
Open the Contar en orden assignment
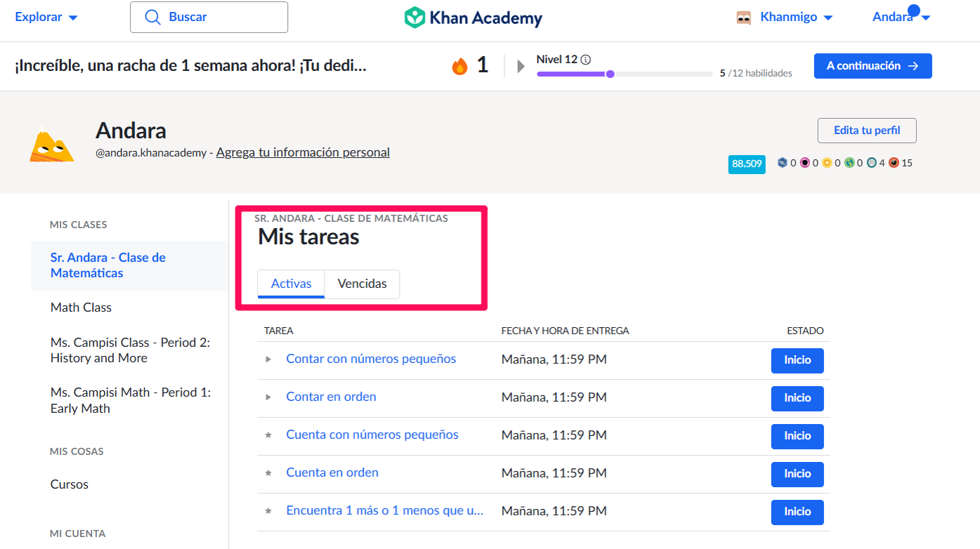click(x=331, y=397)
